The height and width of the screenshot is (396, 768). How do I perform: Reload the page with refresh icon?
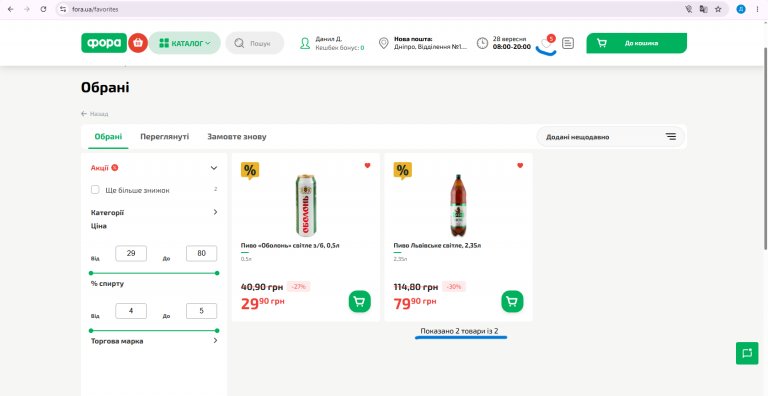pos(43,9)
